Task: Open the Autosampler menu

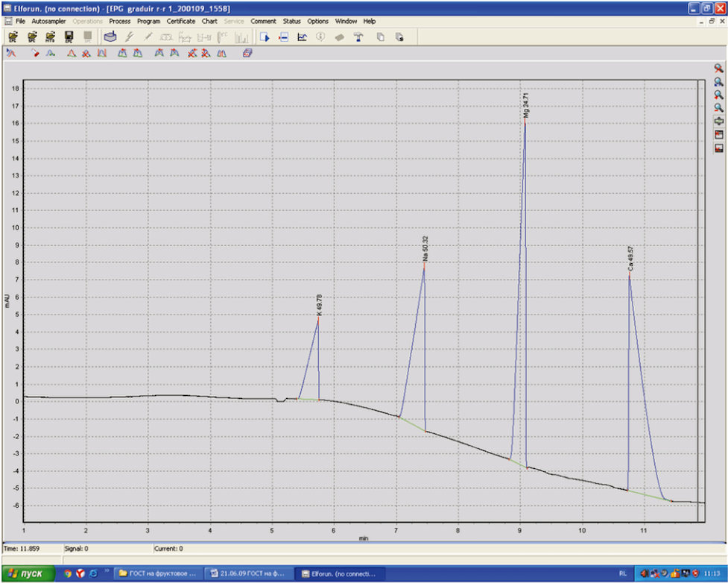Action: click(48, 21)
